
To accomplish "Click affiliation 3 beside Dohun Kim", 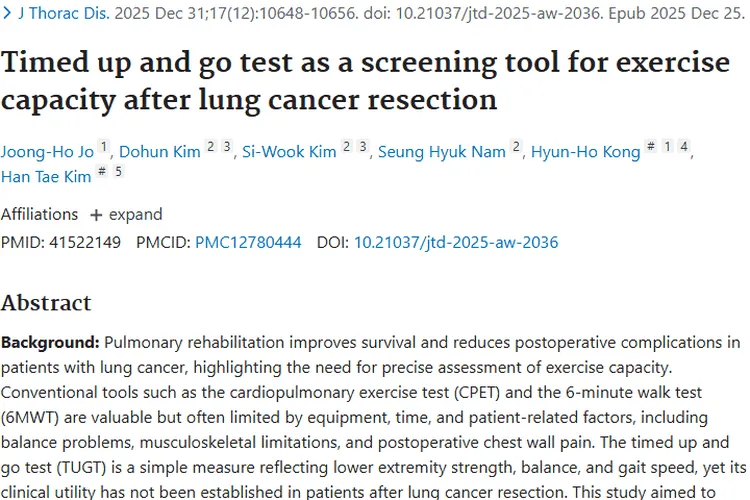I will tap(227, 149).
